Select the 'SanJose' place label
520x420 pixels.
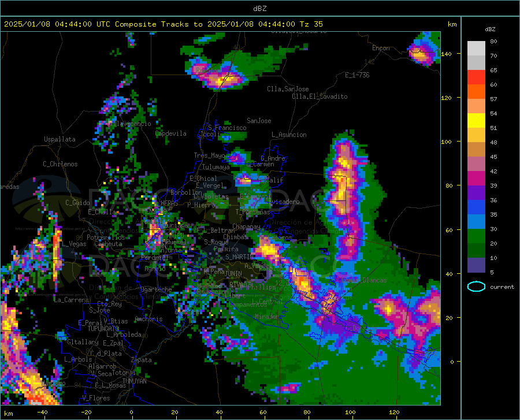[x=259, y=121]
